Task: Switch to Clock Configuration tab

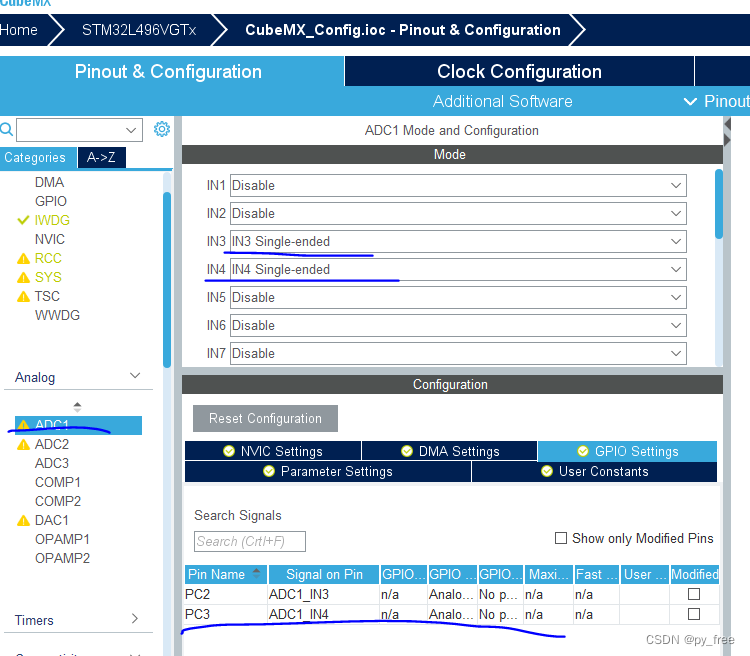Action: pos(519,71)
